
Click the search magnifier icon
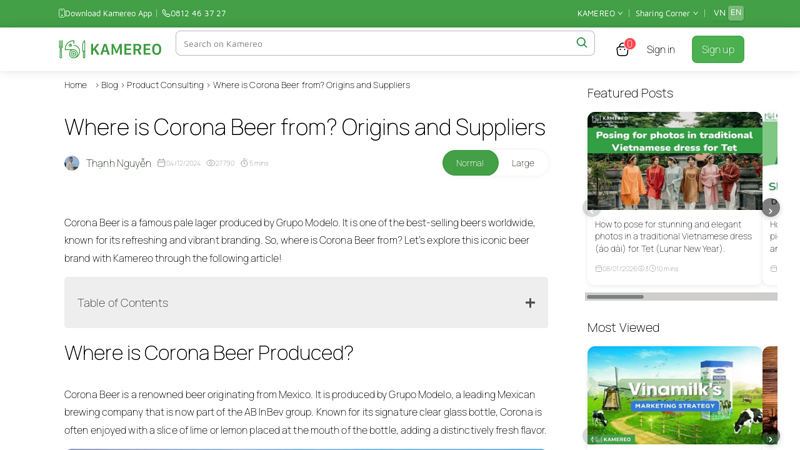click(x=581, y=43)
